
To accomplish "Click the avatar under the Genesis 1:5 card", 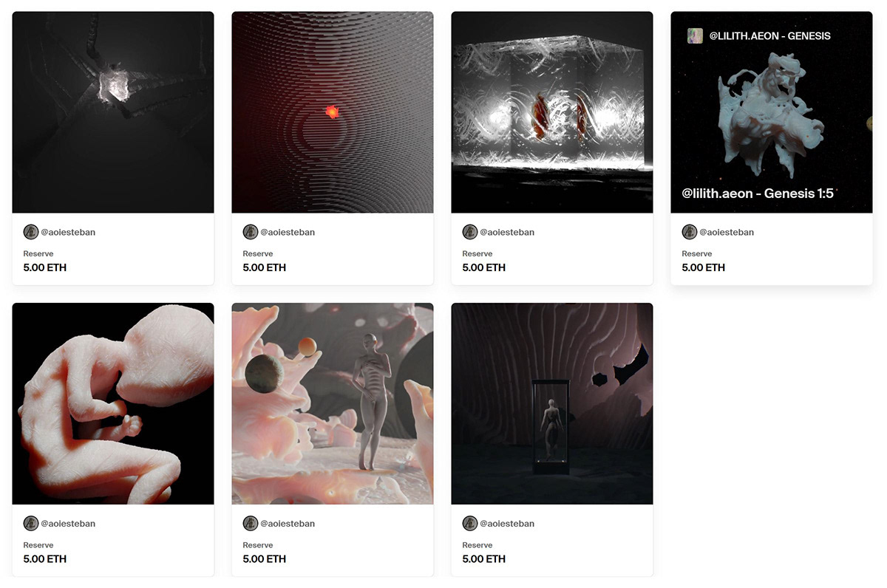I will [690, 232].
